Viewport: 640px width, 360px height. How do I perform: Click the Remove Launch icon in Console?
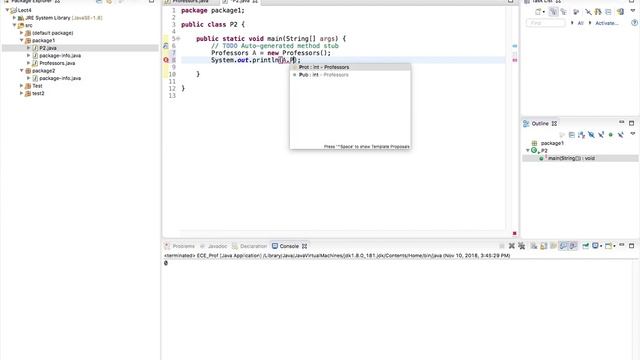[x=511, y=246]
